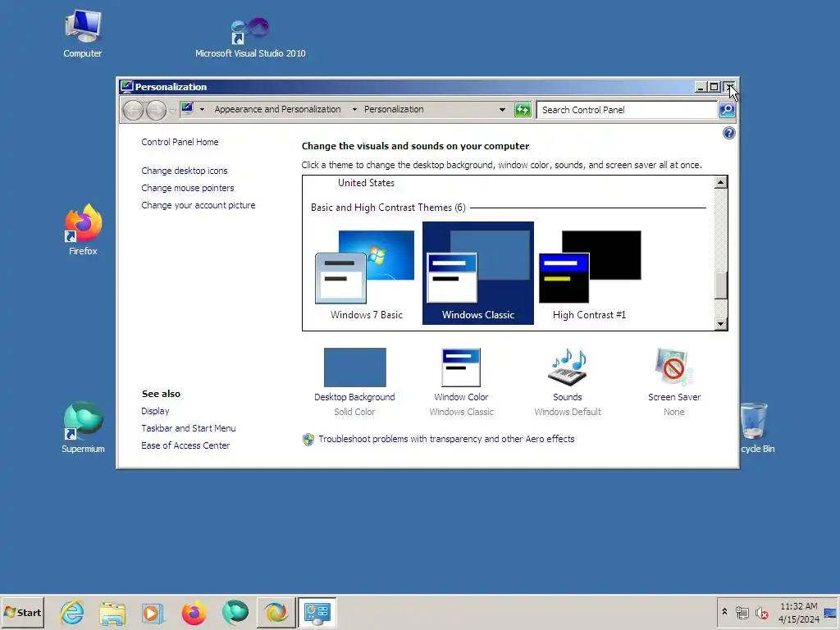This screenshot has width=840, height=630.
Task: Open Ease of Access Center link
Action: 185,445
